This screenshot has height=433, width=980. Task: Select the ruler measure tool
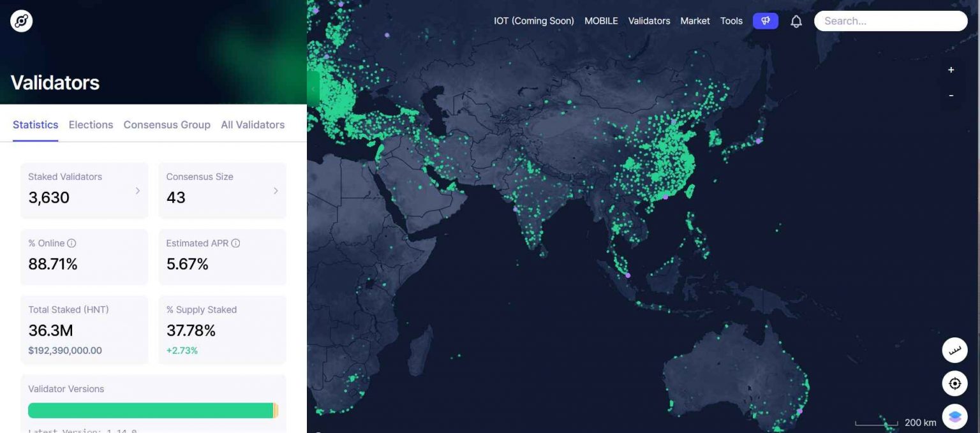click(x=954, y=350)
